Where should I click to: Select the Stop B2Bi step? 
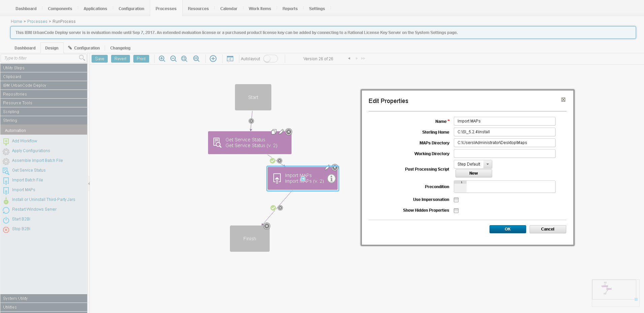pos(21,229)
